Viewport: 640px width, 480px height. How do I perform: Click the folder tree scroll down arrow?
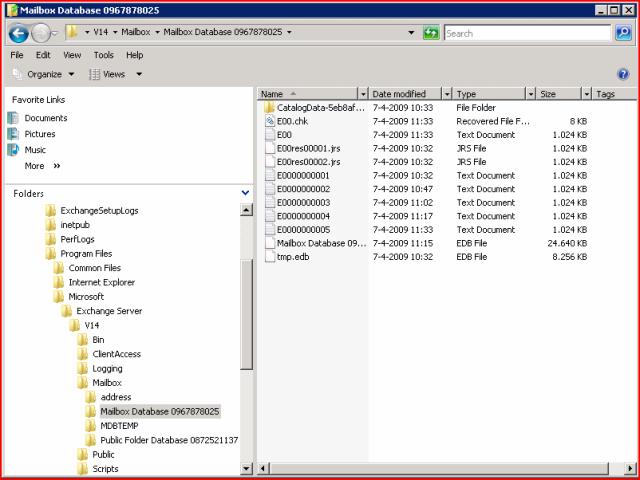click(x=246, y=469)
